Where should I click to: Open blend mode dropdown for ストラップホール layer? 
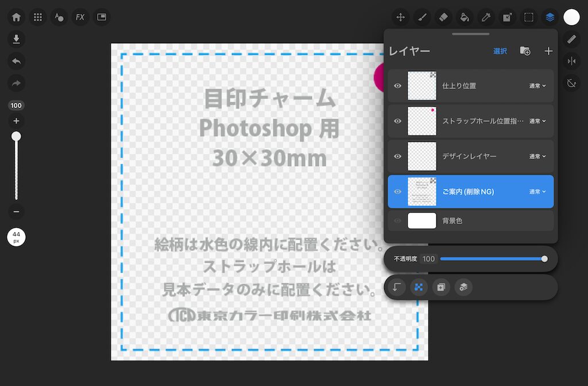pyautogui.click(x=537, y=121)
